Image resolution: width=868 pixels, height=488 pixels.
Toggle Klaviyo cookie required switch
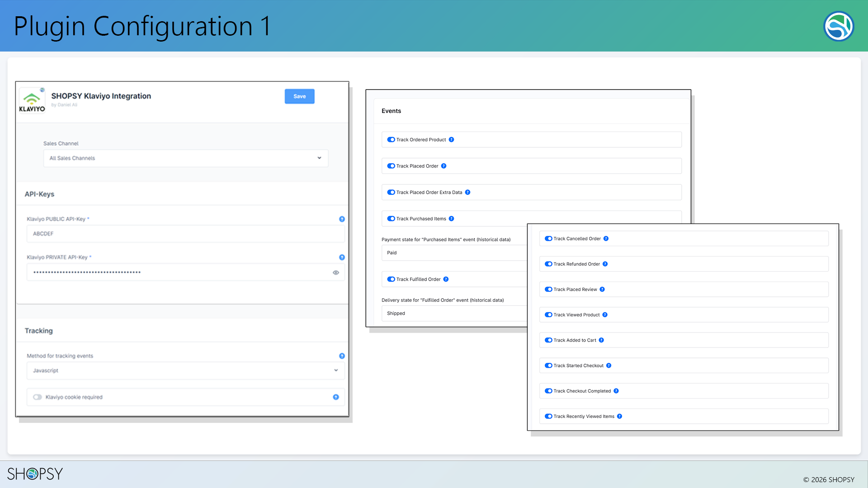(x=38, y=397)
